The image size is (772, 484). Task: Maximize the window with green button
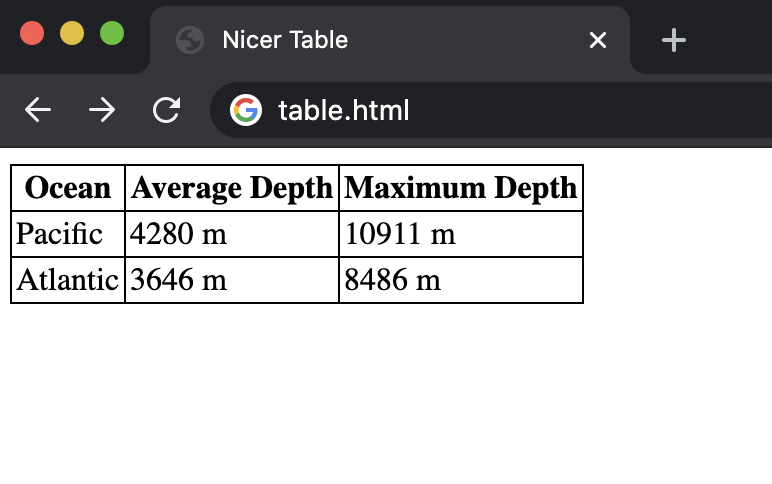click(111, 33)
